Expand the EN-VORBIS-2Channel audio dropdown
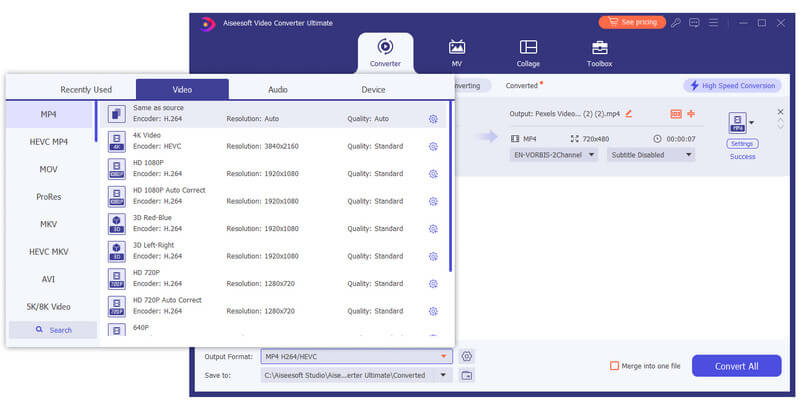Image resolution: width=800 pixels, height=400 pixels. pyautogui.click(x=554, y=155)
